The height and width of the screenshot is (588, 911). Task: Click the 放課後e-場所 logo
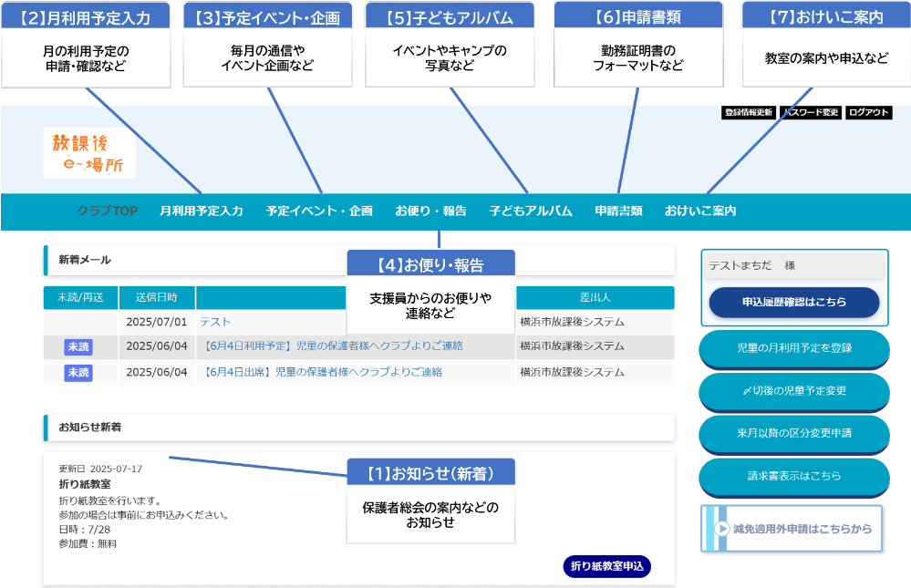[x=88, y=153]
